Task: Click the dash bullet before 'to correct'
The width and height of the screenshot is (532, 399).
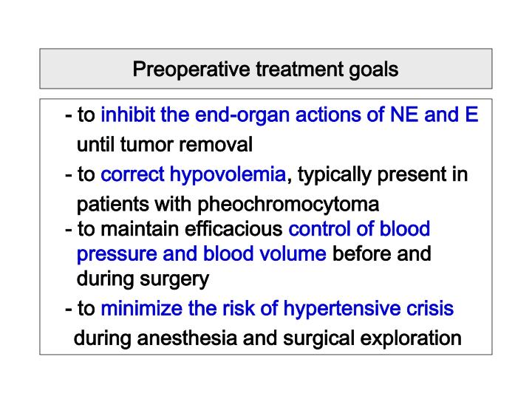Action: point(69,176)
